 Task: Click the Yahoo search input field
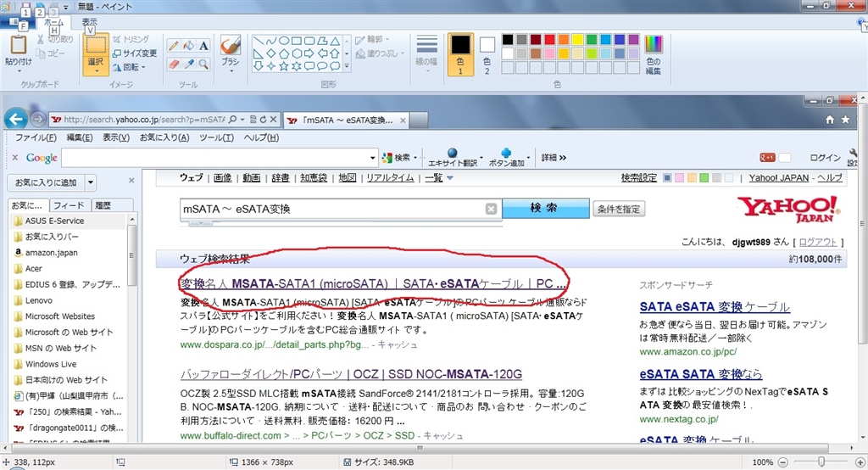coord(331,209)
